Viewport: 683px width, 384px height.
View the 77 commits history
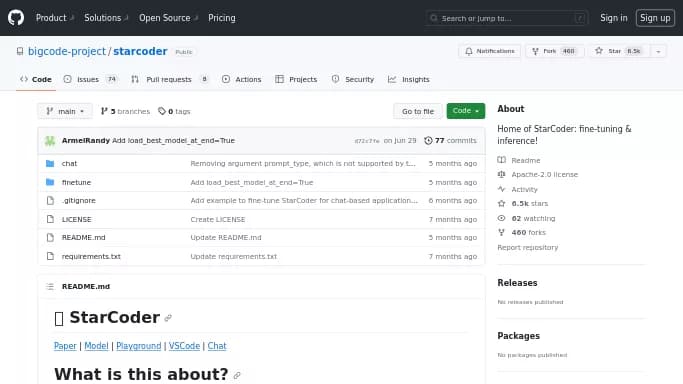pos(450,141)
